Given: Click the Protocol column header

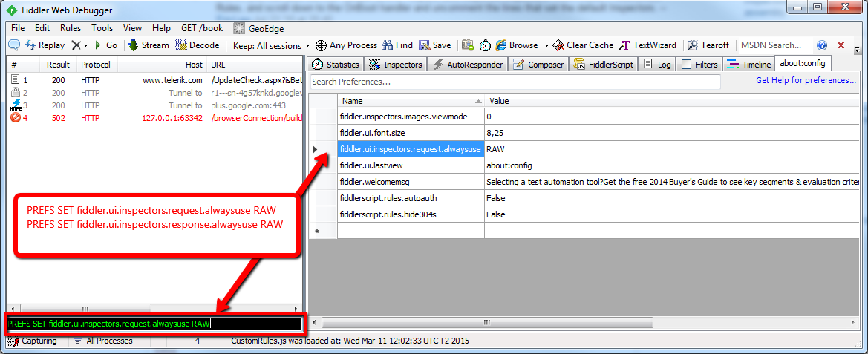Looking at the screenshot, I should [97, 65].
